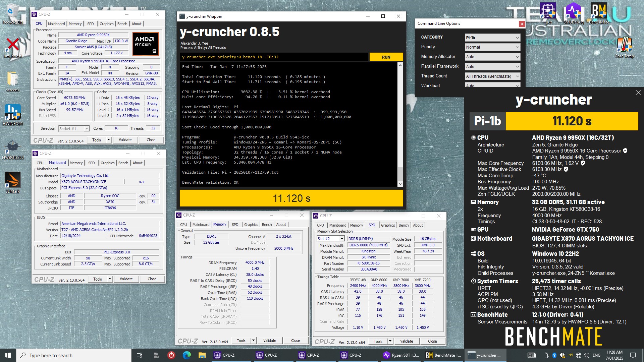Click the y-cruncher command line field
The image size is (644, 362).
(274, 57)
